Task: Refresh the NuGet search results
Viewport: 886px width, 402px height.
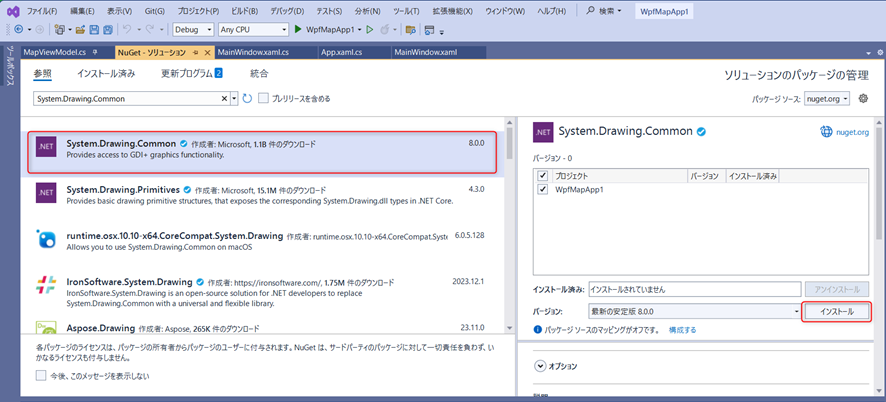Action: click(x=247, y=98)
